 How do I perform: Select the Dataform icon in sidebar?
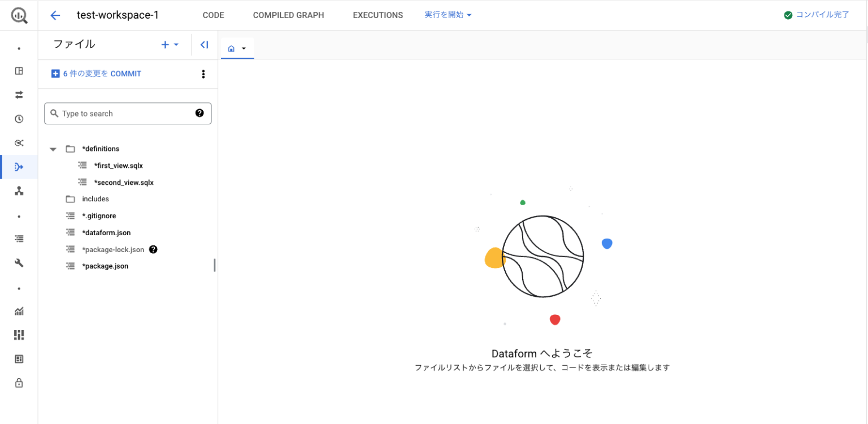[x=19, y=167]
